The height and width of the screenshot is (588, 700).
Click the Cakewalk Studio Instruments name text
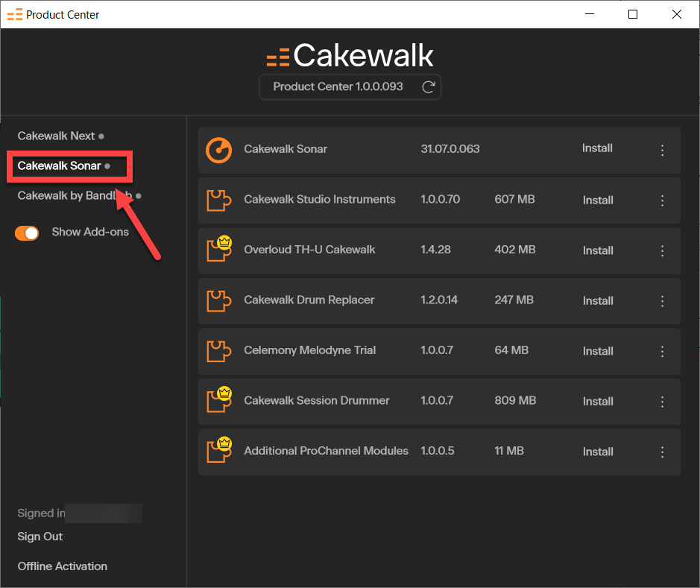[x=320, y=200]
